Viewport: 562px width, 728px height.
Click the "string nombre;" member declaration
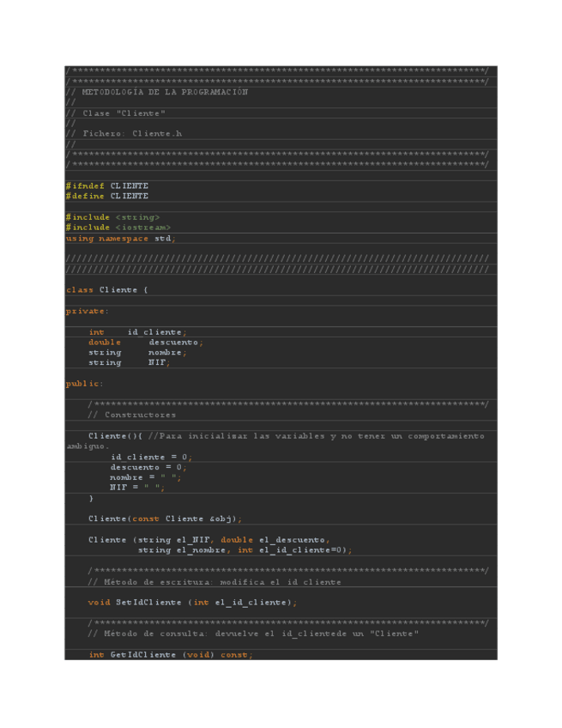(x=137, y=353)
